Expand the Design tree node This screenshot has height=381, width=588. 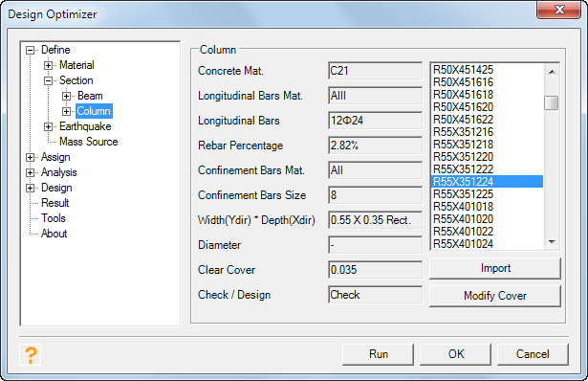(x=31, y=189)
